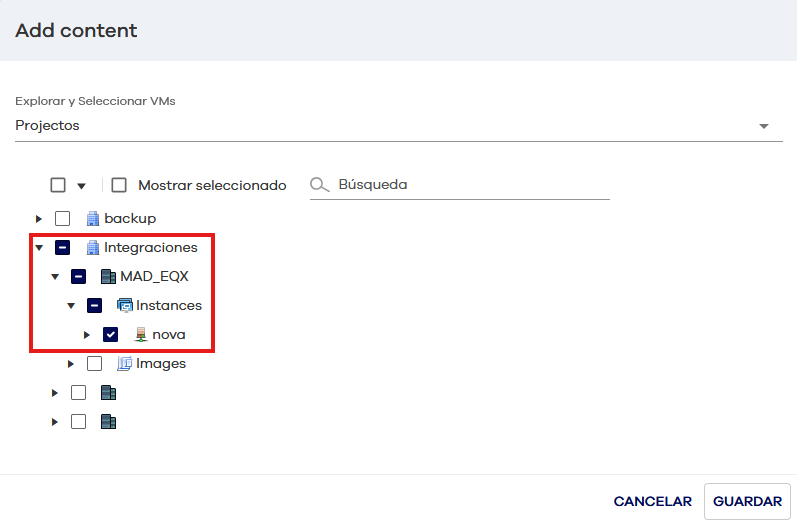Collapse the Integraciones tree node
The height and width of the screenshot is (526, 797).
pos(39,247)
